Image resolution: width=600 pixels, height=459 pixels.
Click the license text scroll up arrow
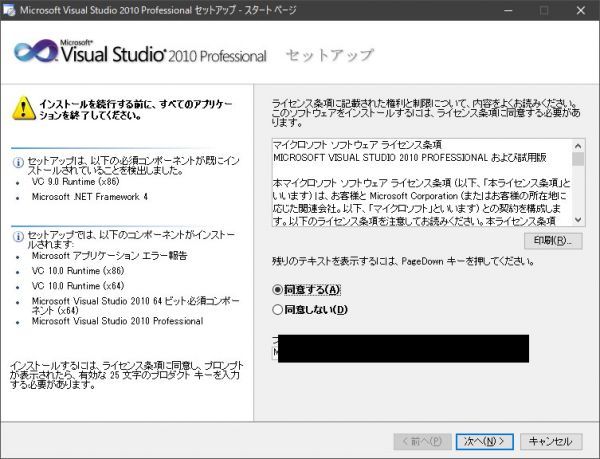[578, 146]
